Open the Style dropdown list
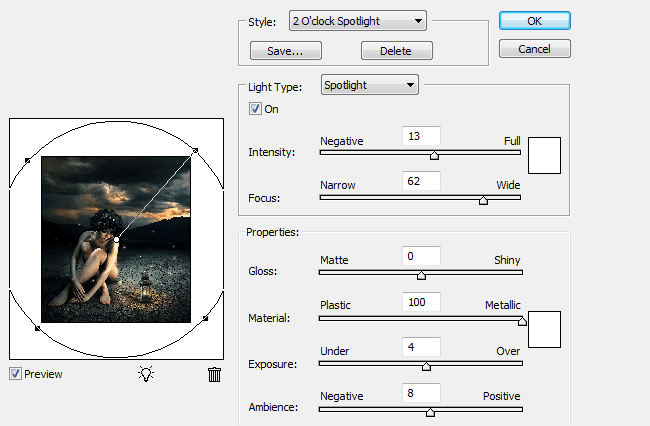The image size is (650, 426). pos(357,19)
